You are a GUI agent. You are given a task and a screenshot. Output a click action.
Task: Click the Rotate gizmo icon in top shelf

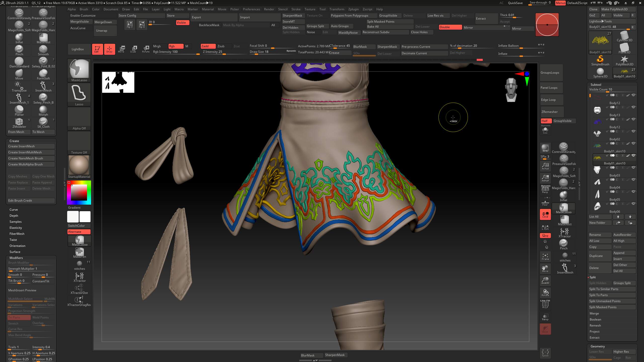click(146, 49)
